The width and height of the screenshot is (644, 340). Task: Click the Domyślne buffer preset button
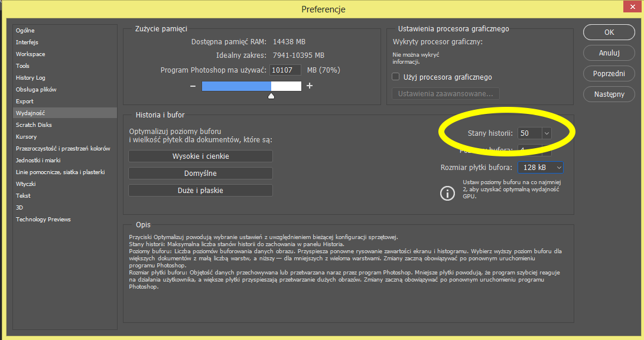click(200, 173)
